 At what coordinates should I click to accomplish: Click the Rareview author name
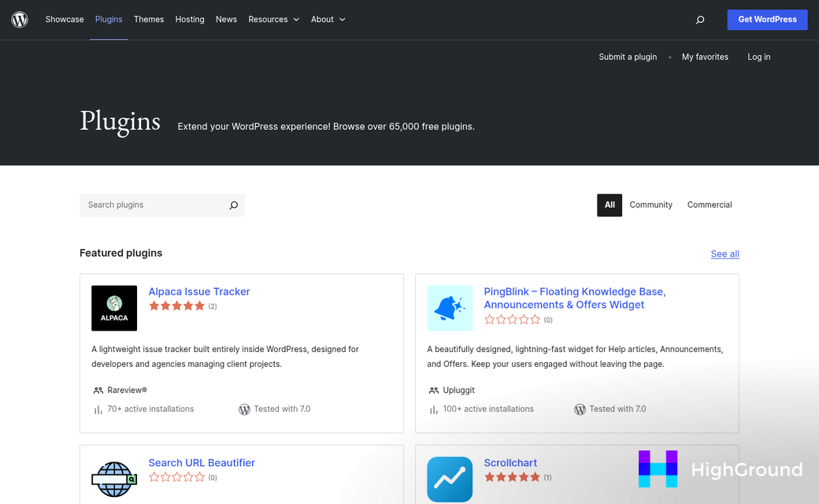(127, 390)
